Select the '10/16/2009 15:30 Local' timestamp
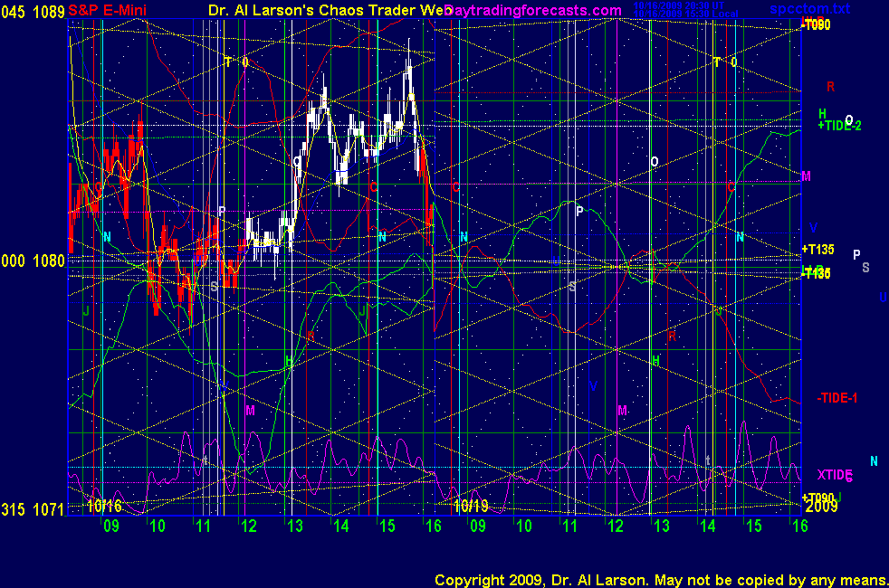The height and width of the screenshot is (588, 889). [686, 14]
